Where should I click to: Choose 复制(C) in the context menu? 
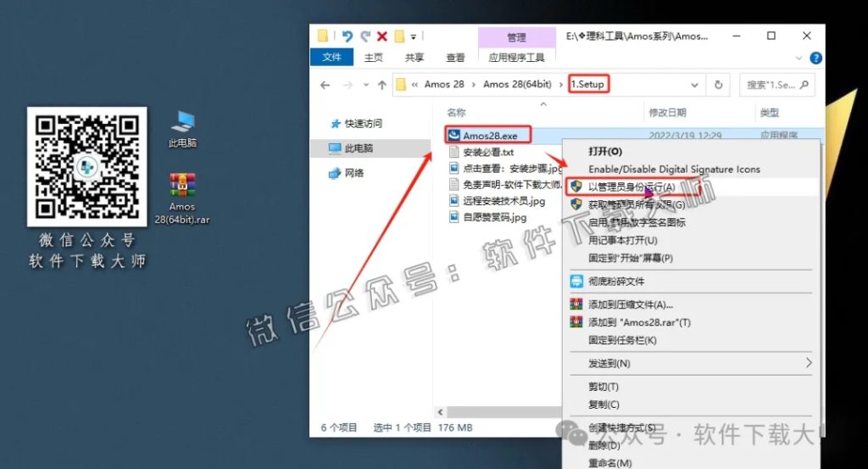point(604,405)
